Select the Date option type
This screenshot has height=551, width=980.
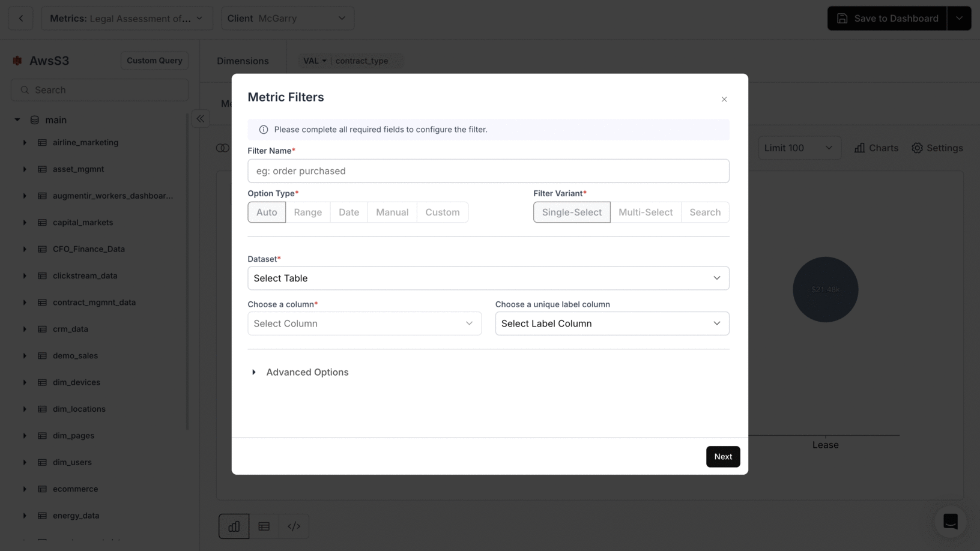point(348,212)
